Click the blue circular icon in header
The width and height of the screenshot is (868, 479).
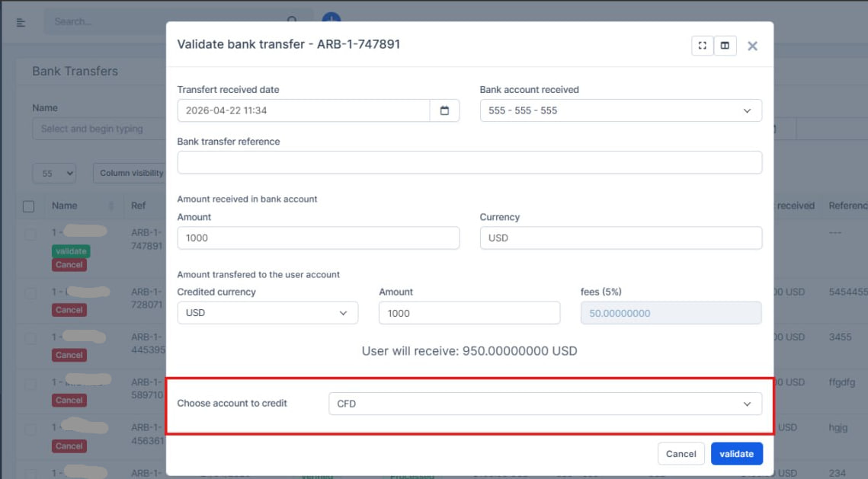tap(332, 18)
